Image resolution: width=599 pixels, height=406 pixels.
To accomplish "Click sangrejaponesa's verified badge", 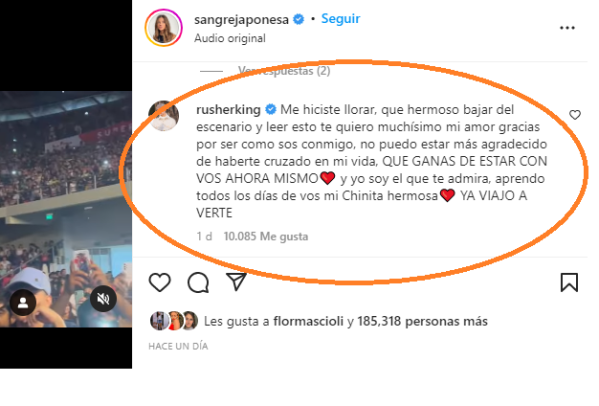I will click(x=298, y=19).
